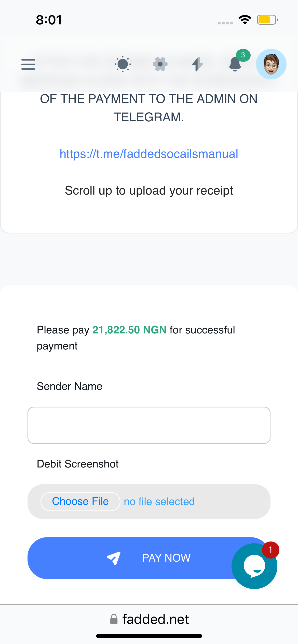Screen dimensions: 298x644
Task: Tap the red chat unread badge
Action: (270, 550)
